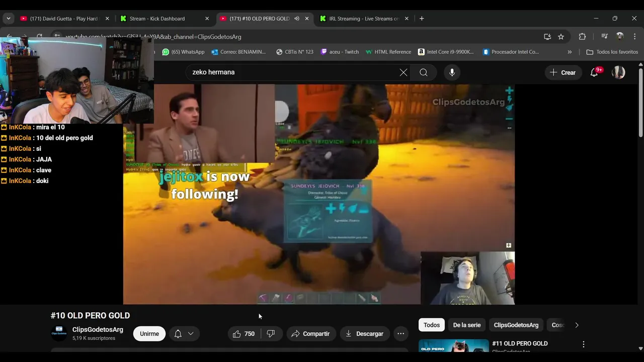Select the De la serie chip
644x362 pixels.
[x=467, y=325]
